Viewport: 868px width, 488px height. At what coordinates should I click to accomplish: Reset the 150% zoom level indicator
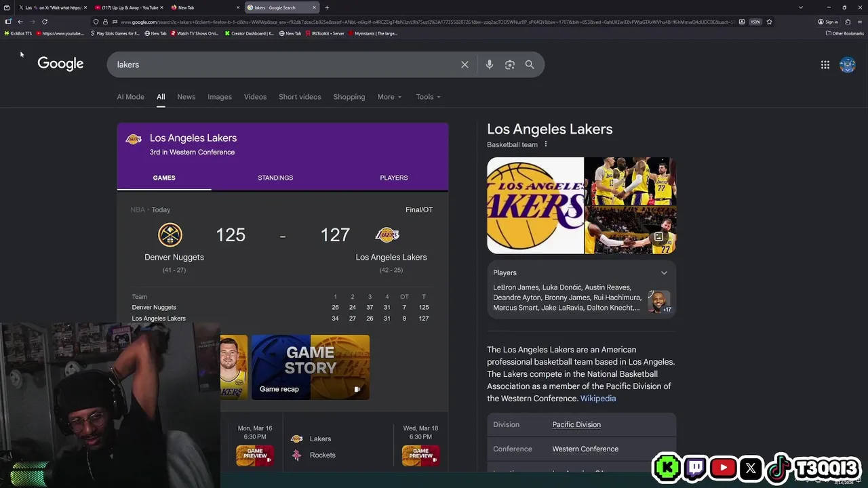[x=755, y=22]
